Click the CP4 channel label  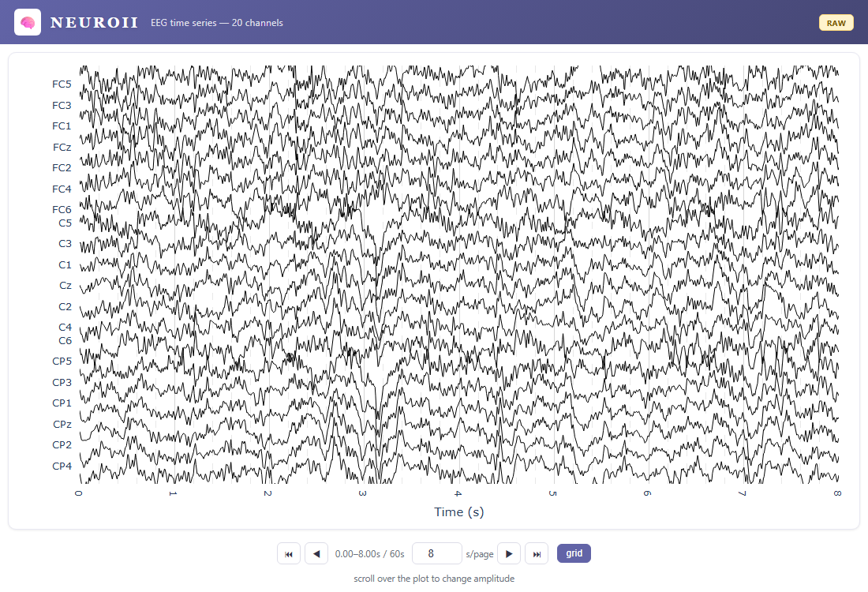(62, 466)
